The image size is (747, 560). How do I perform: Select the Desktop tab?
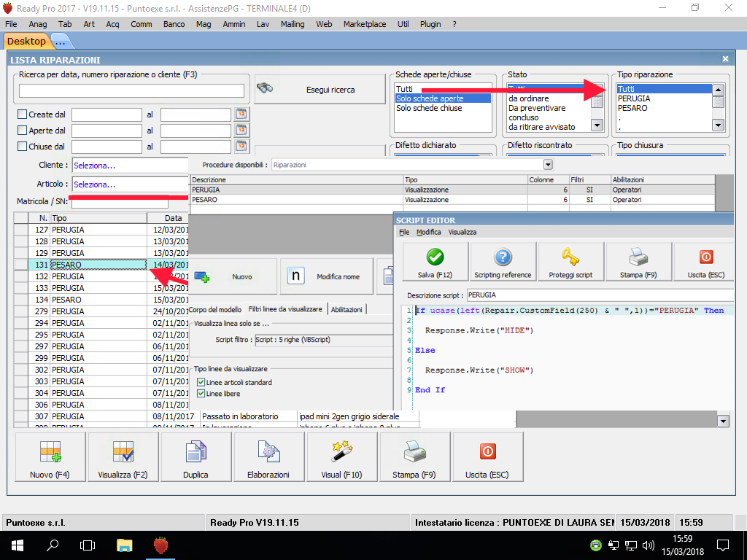coord(26,42)
